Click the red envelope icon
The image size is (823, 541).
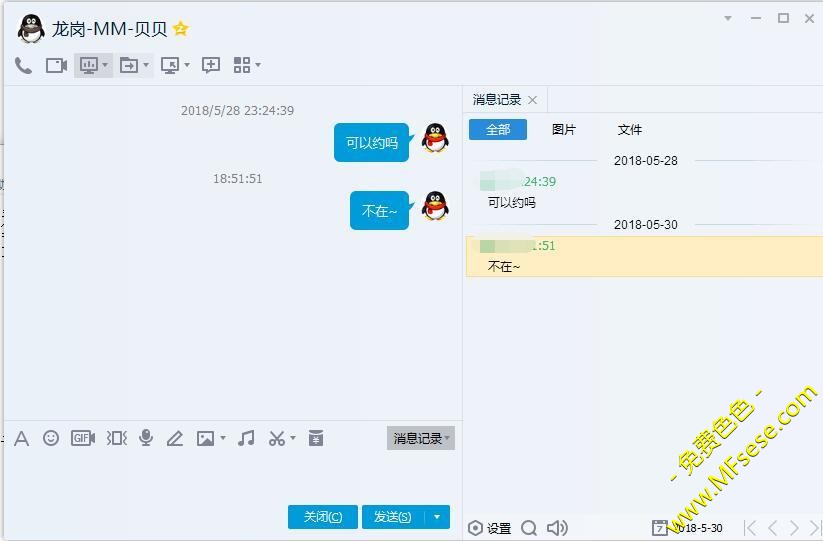[316, 438]
